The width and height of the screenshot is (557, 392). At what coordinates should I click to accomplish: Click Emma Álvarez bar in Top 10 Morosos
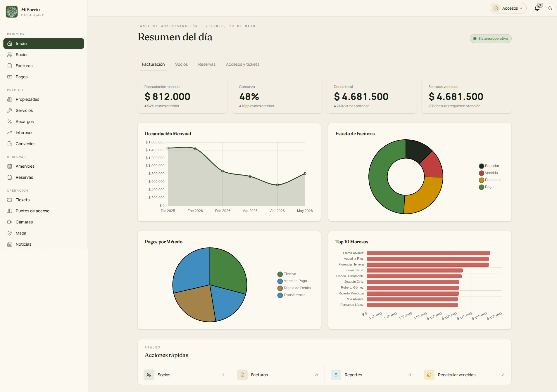428,253
